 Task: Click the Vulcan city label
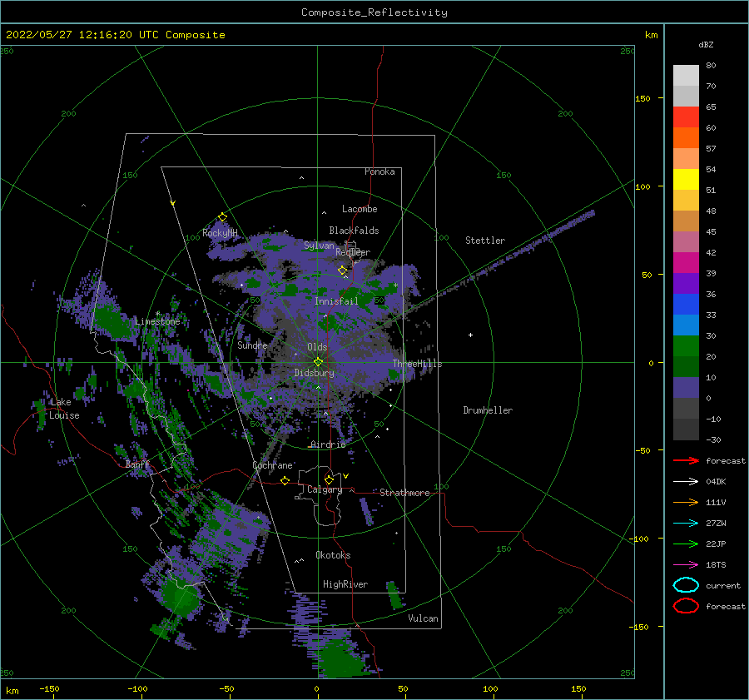(423, 618)
